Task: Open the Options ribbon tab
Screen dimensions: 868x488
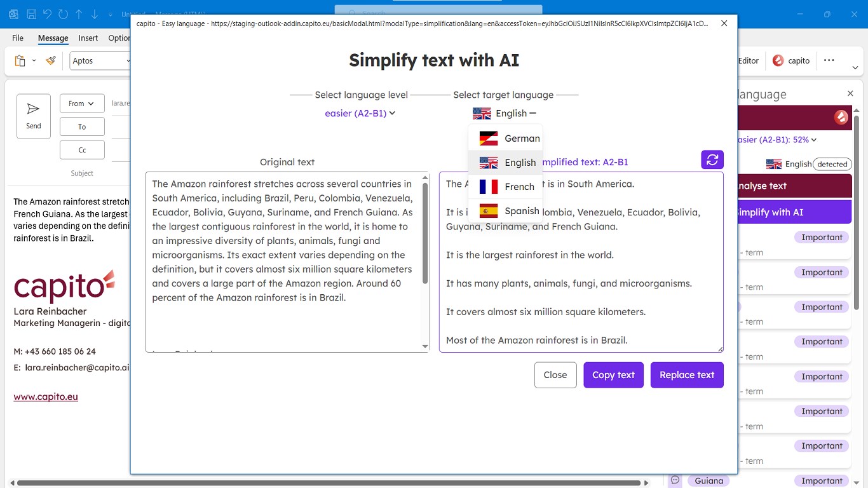Action: (x=119, y=37)
